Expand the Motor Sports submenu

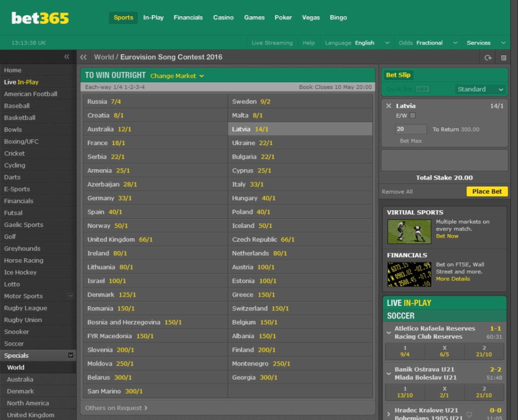pyautogui.click(x=70, y=296)
